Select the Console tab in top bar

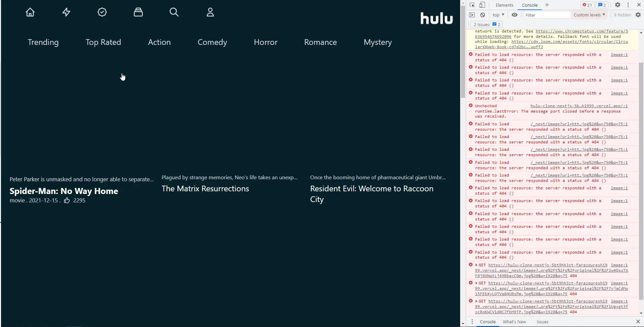coord(530,5)
